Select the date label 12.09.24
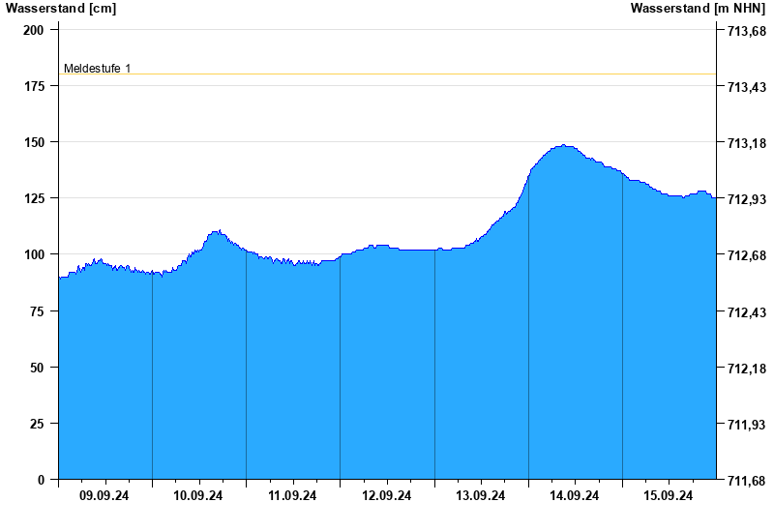 pos(386,495)
